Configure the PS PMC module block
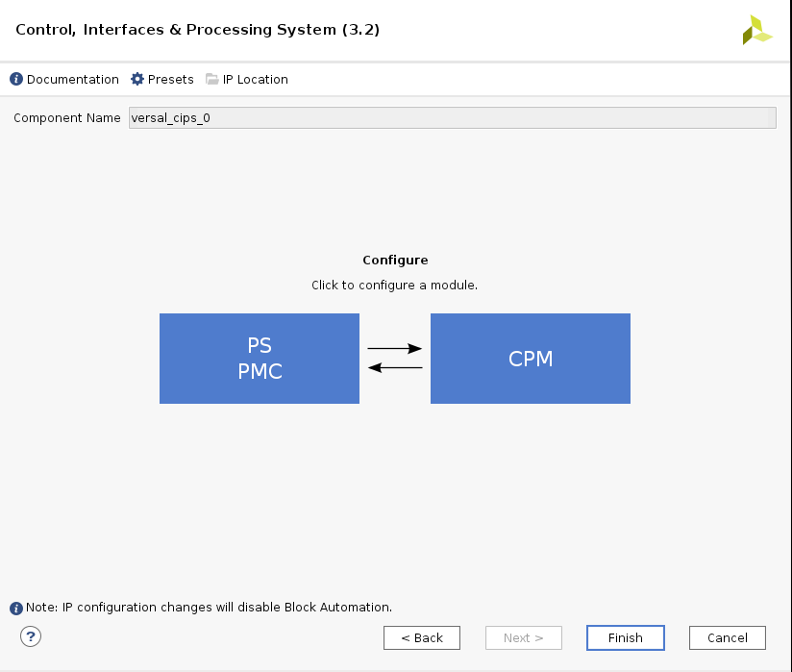792x672 pixels. click(x=260, y=359)
